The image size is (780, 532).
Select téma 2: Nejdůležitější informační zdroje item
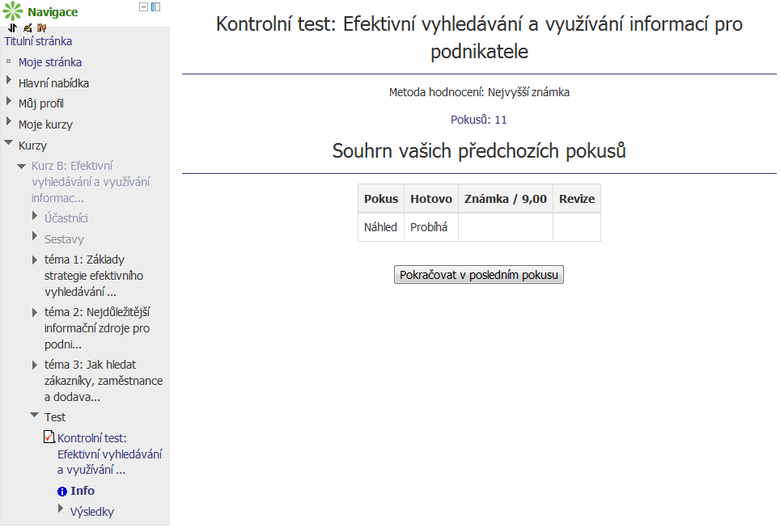point(97,328)
